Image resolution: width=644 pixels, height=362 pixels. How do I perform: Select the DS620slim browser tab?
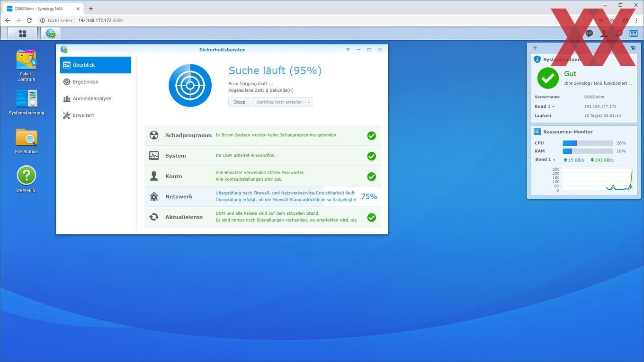point(44,9)
